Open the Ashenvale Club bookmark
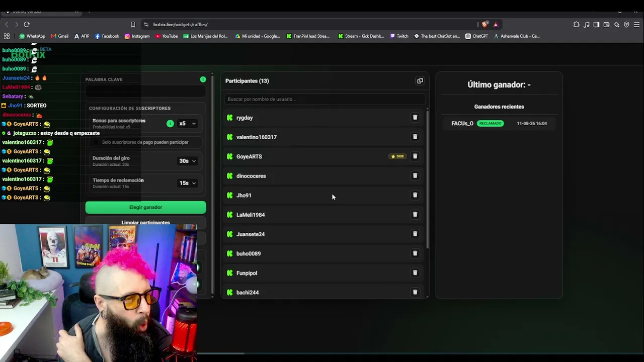This screenshot has width=644, height=362. (x=517, y=36)
